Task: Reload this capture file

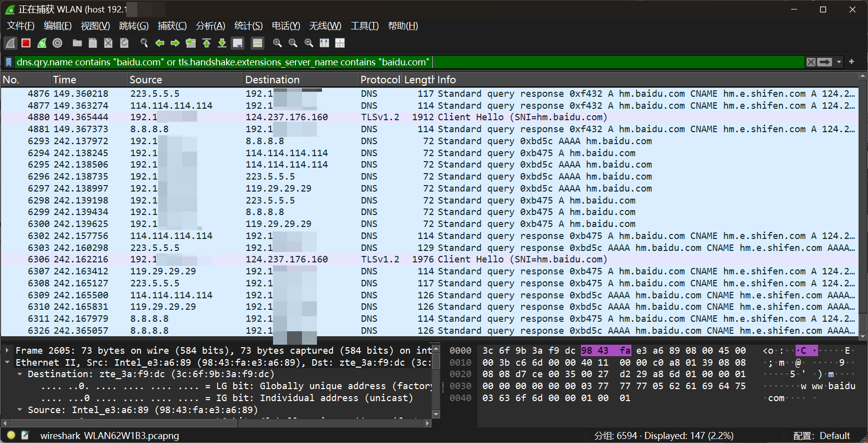Action: point(124,43)
